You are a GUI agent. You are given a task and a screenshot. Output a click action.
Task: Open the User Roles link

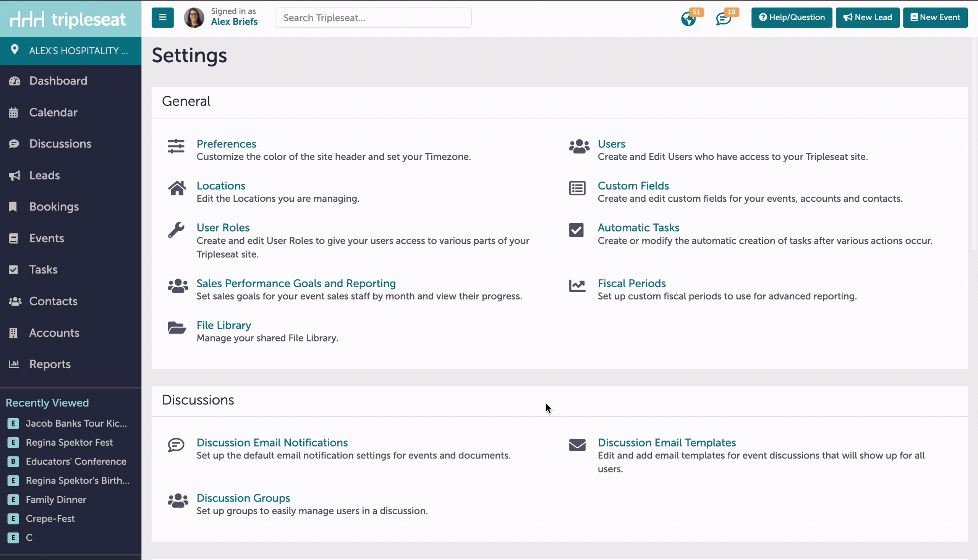pyautogui.click(x=223, y=228)
